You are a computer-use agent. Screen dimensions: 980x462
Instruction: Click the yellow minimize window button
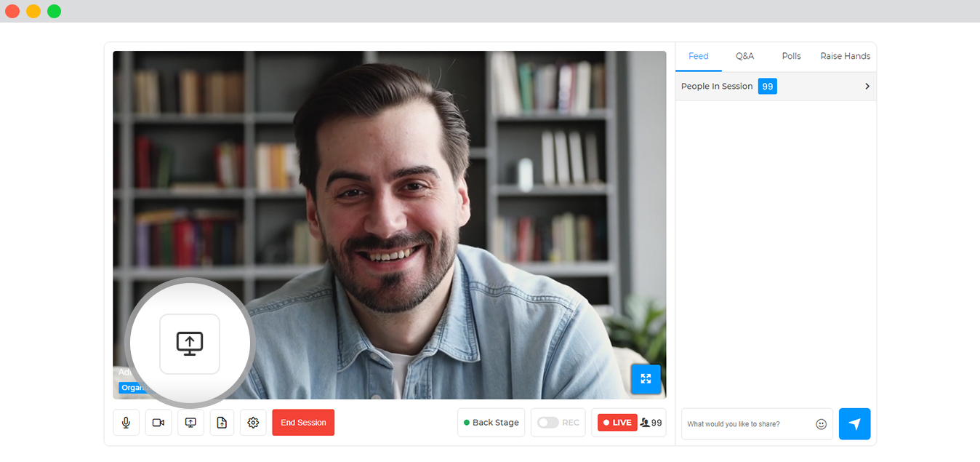coord(33,11)
